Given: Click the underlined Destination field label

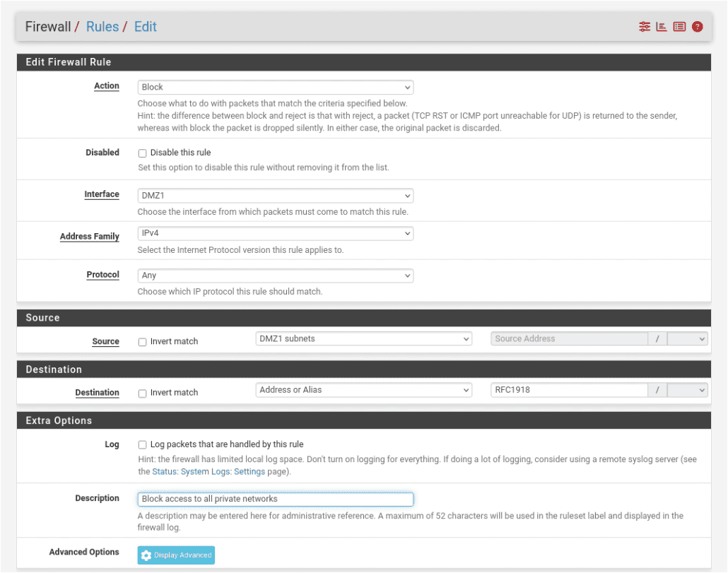Looking at the screenshot, I should click(x=97, y=393).
